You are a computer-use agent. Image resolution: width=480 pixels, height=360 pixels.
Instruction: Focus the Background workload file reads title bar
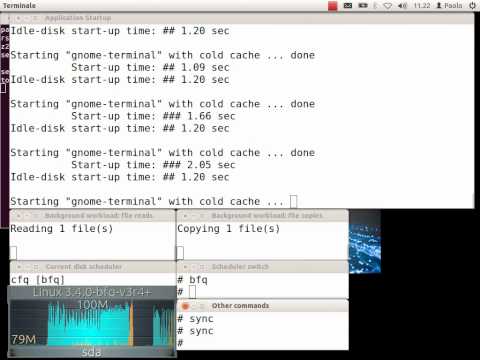tap(92, 216)
